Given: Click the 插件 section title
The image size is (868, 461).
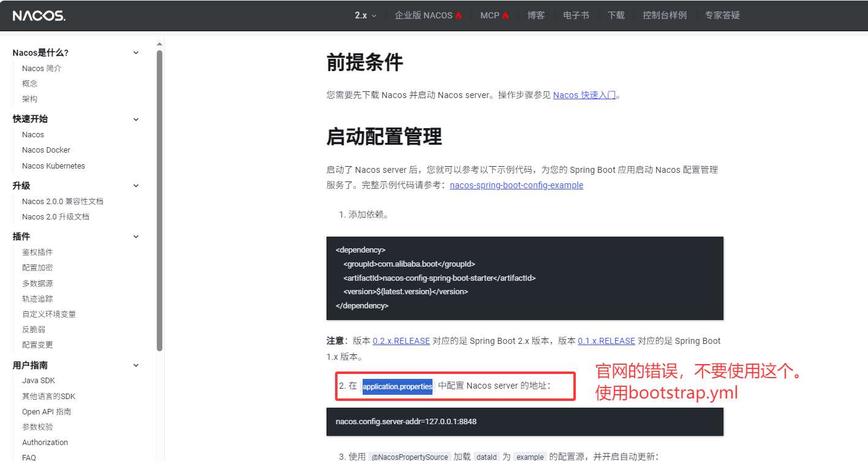Looking at the screenshot, I should point(21,237).
